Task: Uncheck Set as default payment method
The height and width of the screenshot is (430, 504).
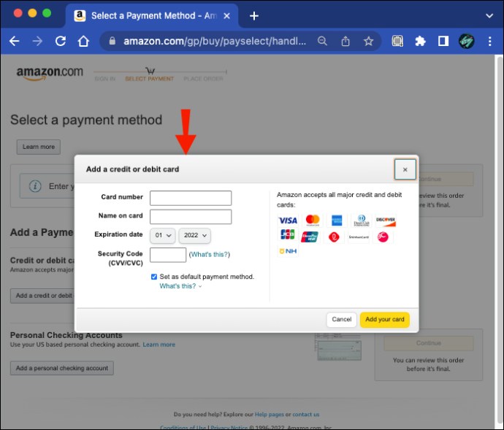Action: click(154, 277)
